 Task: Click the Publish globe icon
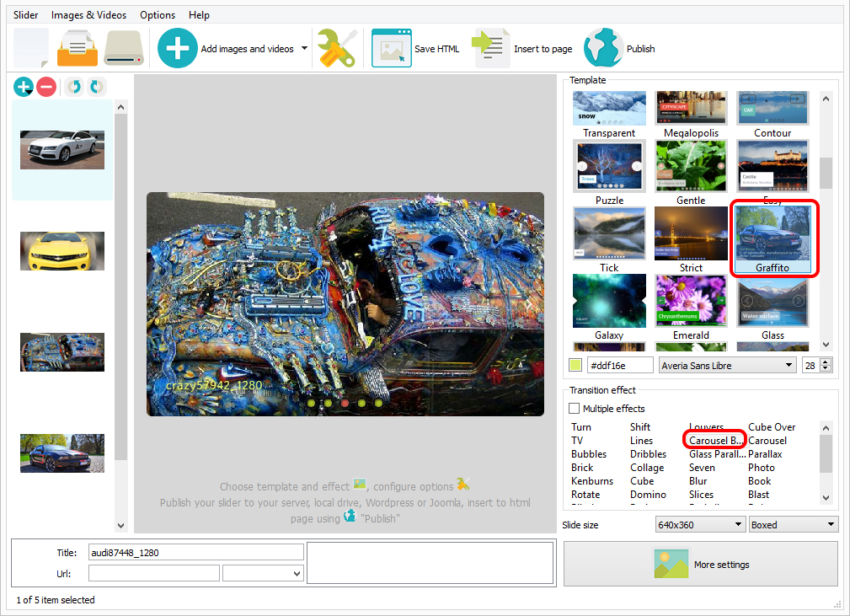[x=603, y=48]
